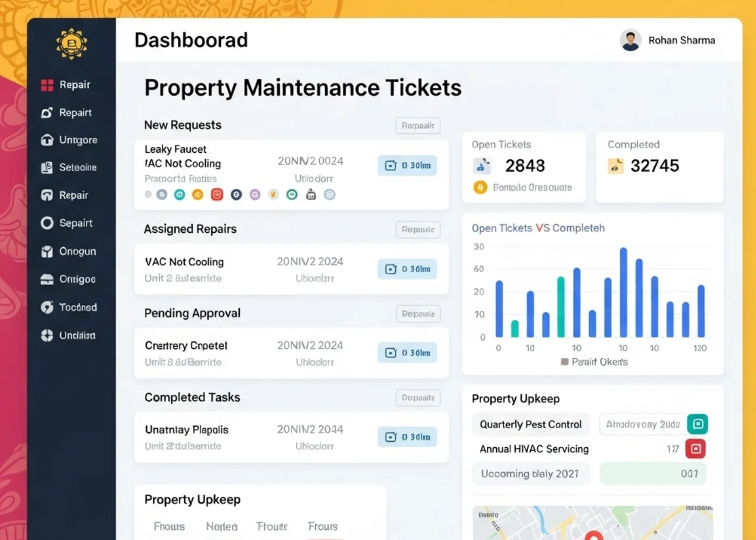Click the map thumbnail preview
The width and height of the screenshot is (756, 540).
tap(592, 523)
